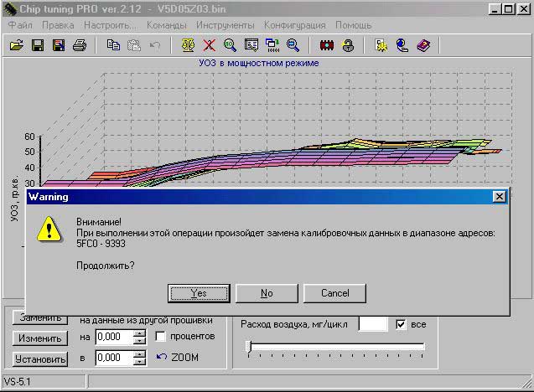Open the Команды menu

coord(167,25)
